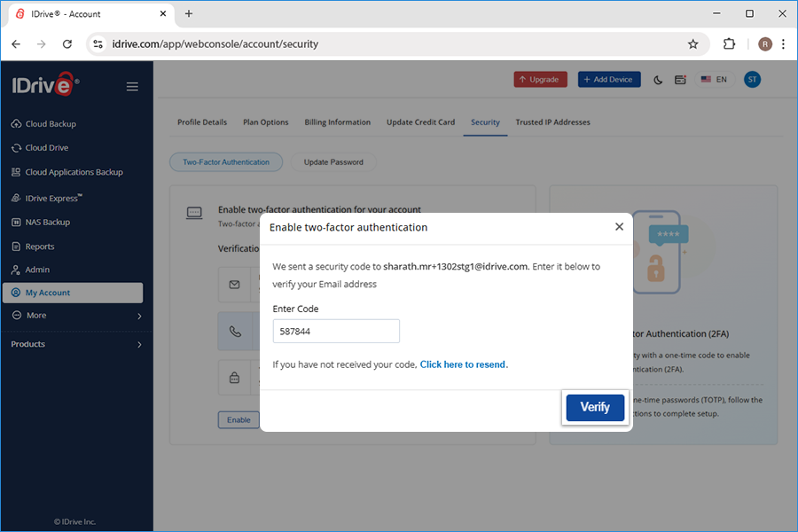This screenshot has width=798, height=532.
Task: Switch to Trusted IP Addresses tab
Action: point(552,122)
